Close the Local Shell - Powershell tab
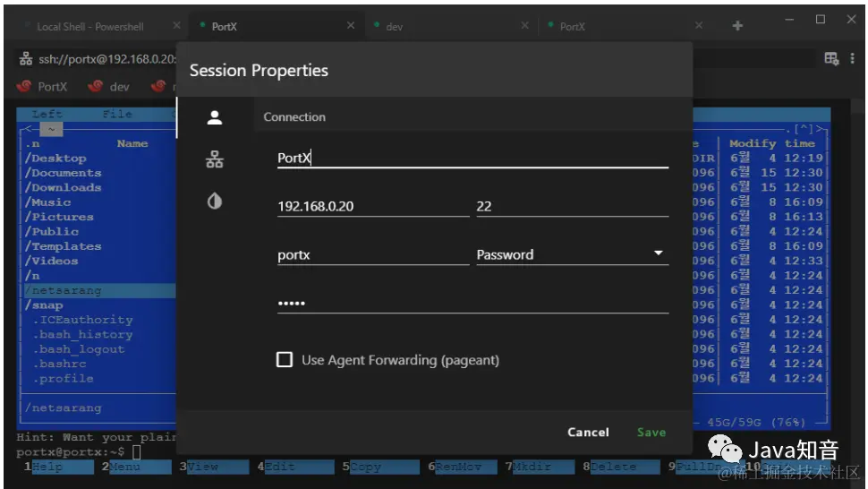 [x=176, y=25]
